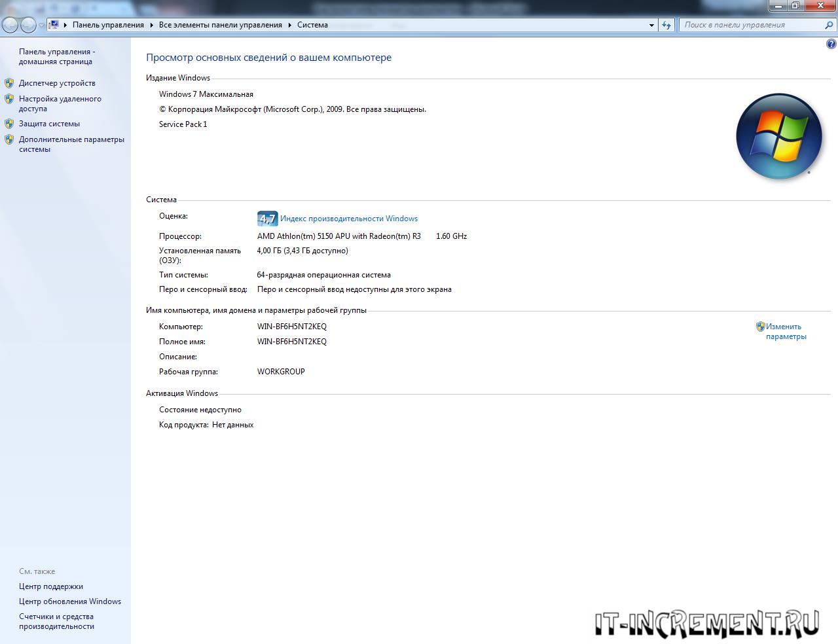Click the 4.7 performance score badge
Image resolution: width=838 pixels, height=644 pixels.
(x=267, y=219)
